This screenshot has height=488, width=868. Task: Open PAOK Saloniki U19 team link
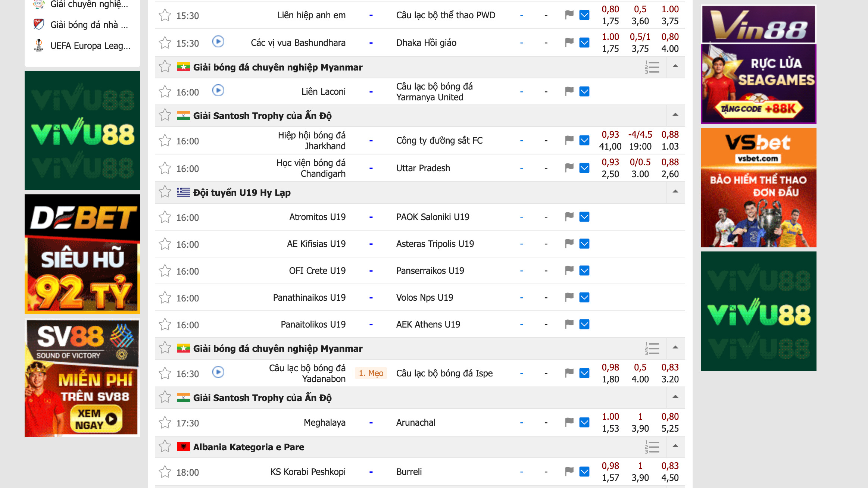click(433, 217)
